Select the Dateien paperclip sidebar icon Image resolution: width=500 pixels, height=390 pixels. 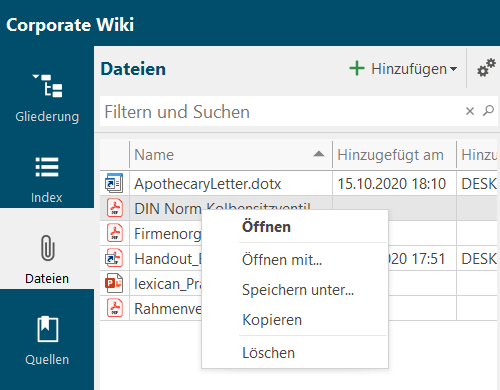(x=47, y=248)
